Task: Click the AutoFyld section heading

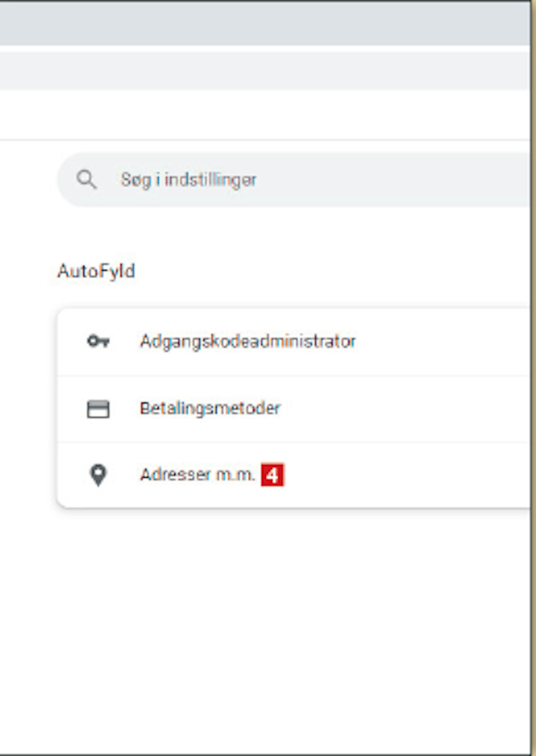Action: 96,271
